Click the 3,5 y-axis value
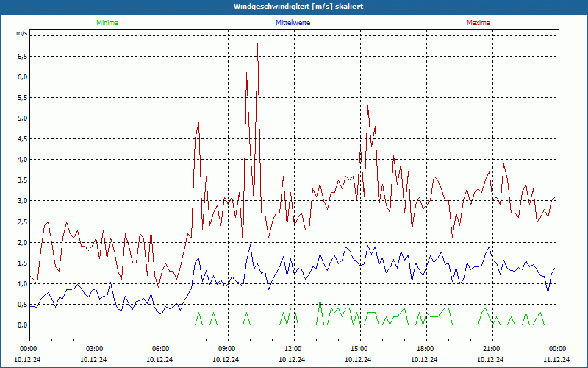 22,180
